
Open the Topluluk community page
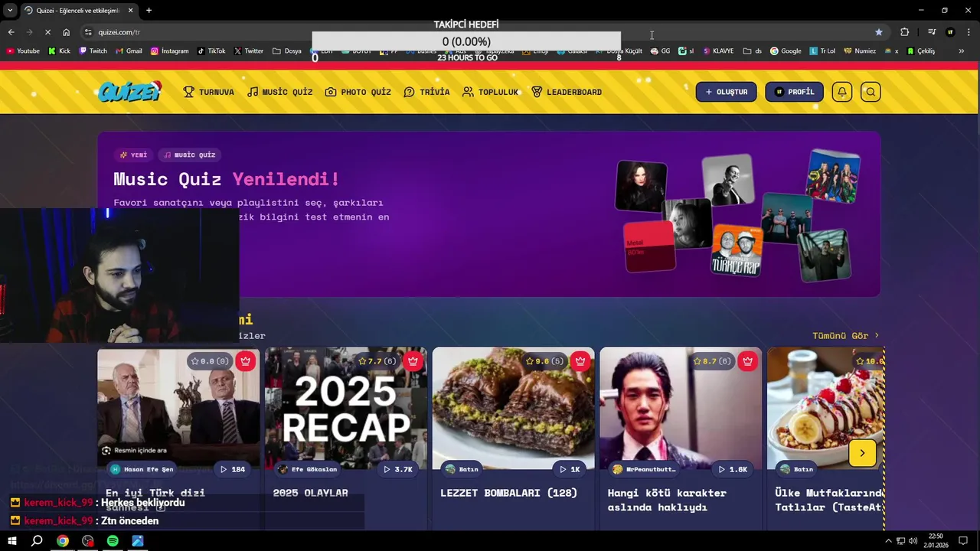(x=490, y=92)
